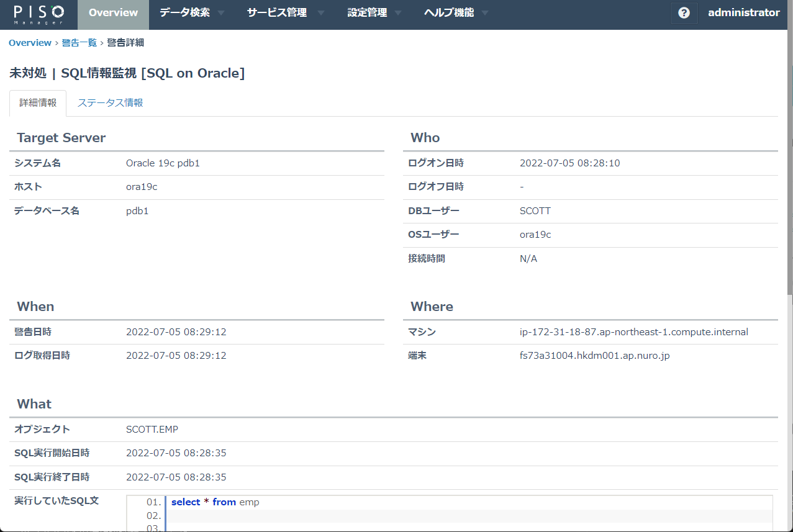Click the connection time value N/A
The width and height of the screenshot is (793, 532).
[x=528, y=259]
